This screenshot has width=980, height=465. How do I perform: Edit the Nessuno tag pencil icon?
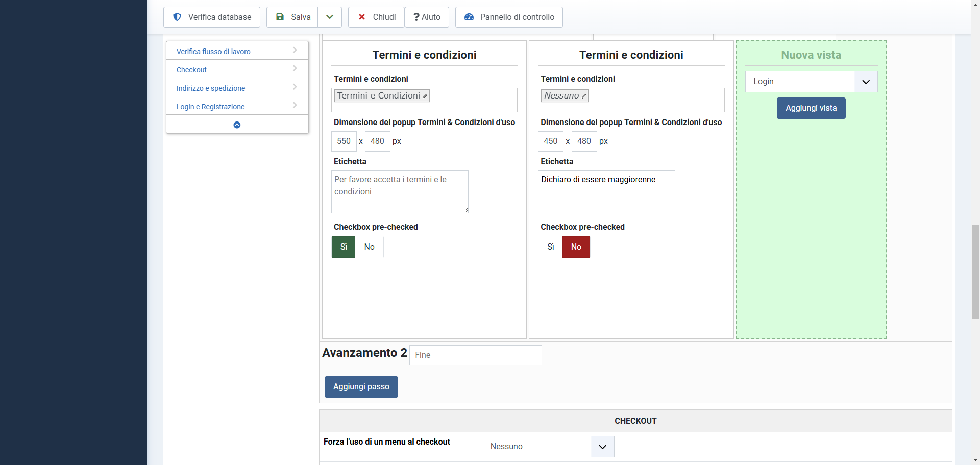[584, 96]
